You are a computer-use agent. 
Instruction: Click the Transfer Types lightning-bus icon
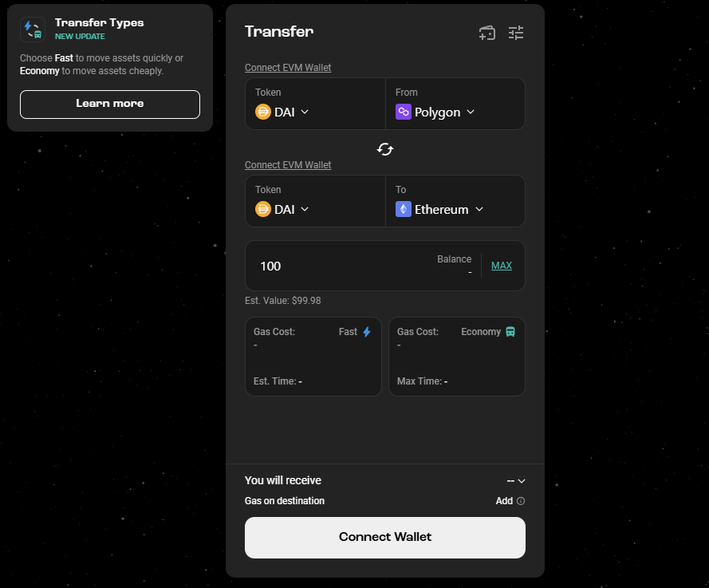[x=33, y=30]
